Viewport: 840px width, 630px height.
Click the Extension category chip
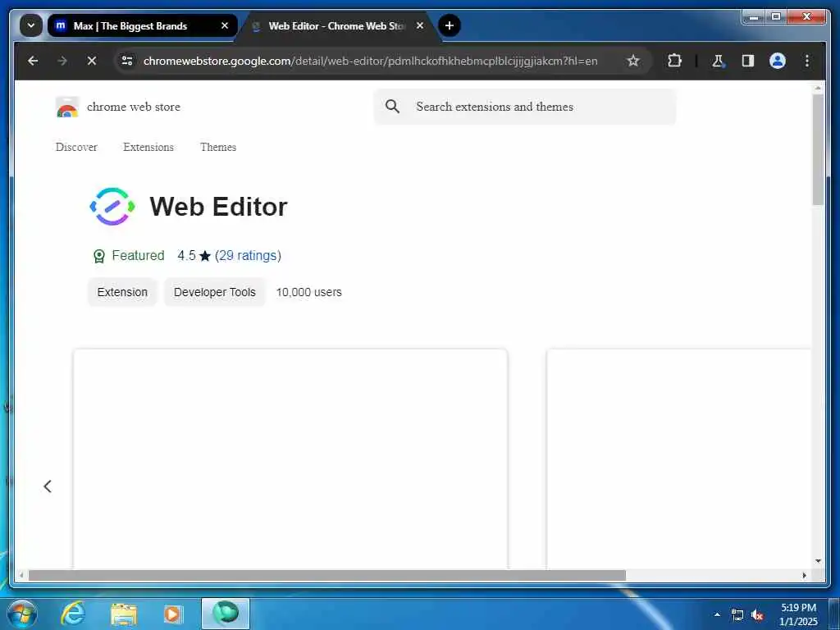122,292
